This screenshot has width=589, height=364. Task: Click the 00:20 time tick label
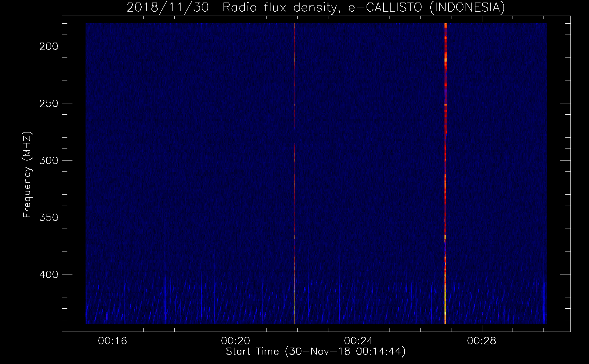236,341
